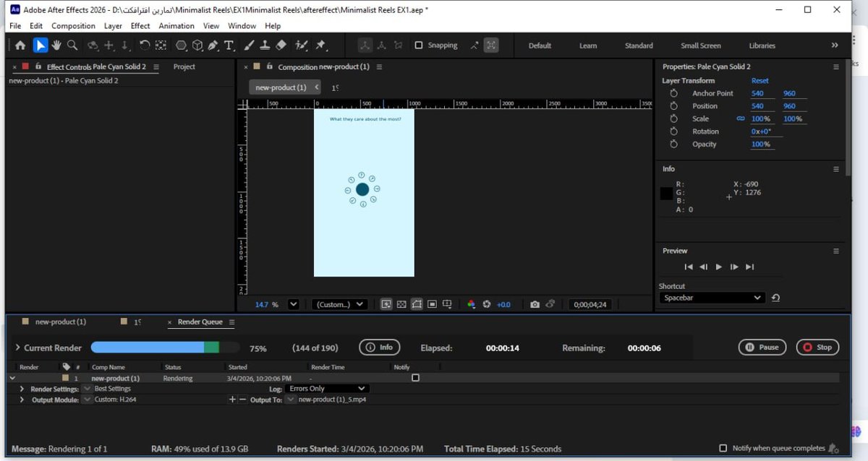The height and width of the screenshot is (461, 868).
Task: Tick the Notify box for new-product (1)
Action: pos(415,378)
